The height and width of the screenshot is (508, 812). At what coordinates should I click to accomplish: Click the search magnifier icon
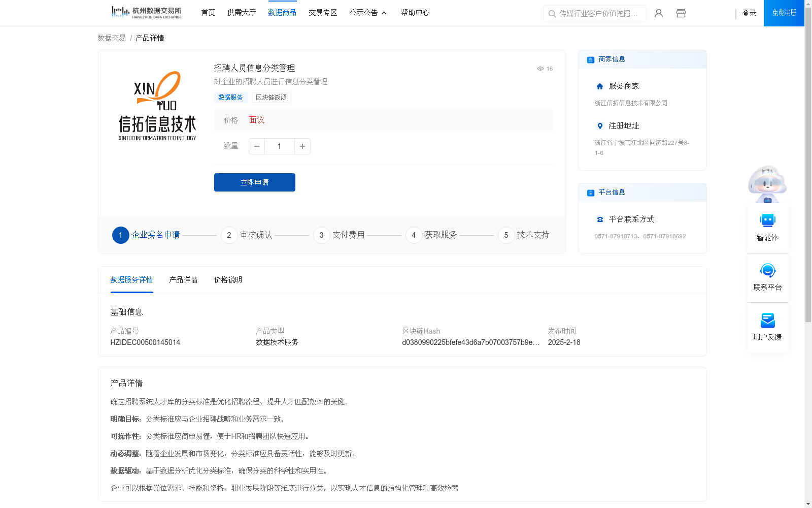552,14
